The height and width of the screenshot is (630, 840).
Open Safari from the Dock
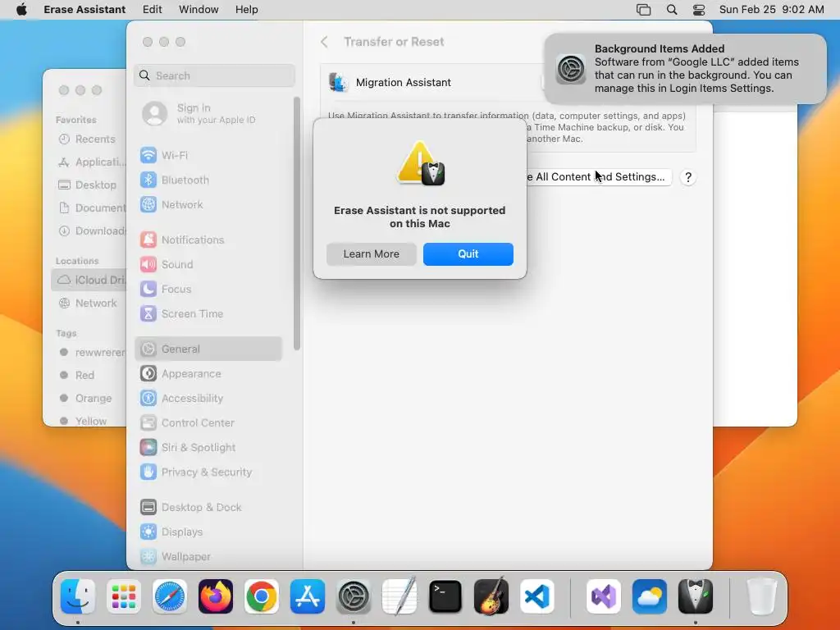pyautogui.click(x=170, y=596)
